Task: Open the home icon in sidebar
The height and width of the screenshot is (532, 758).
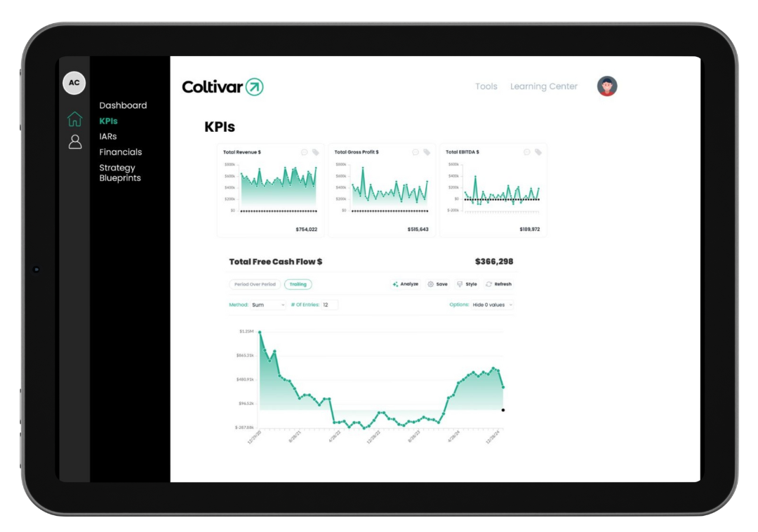Action: (74, 119)
